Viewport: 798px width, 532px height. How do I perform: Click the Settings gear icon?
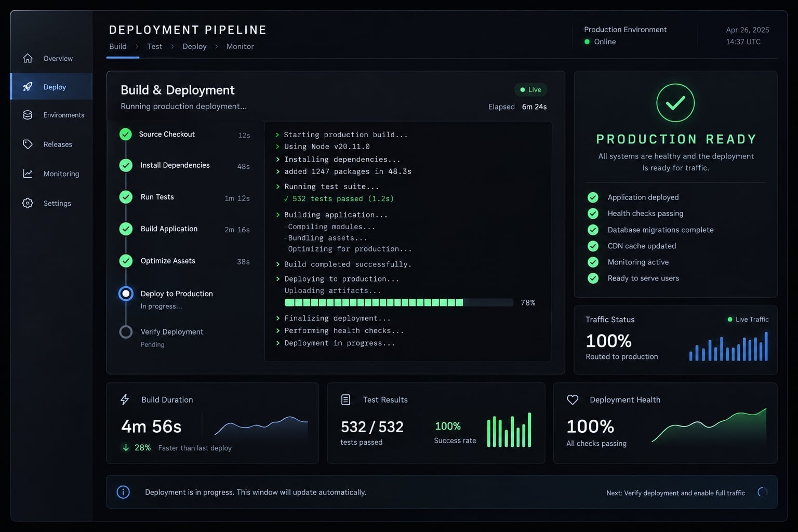[28, 203]
